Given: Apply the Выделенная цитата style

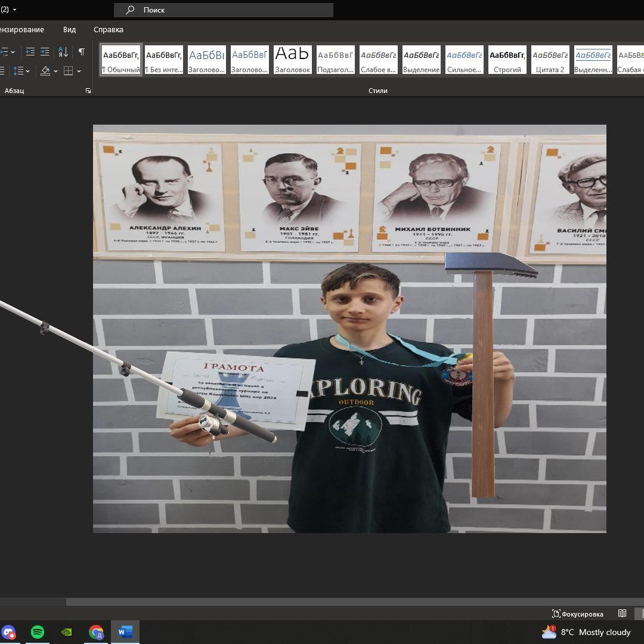Looking at the screenshot, I should tap(593, 60).
